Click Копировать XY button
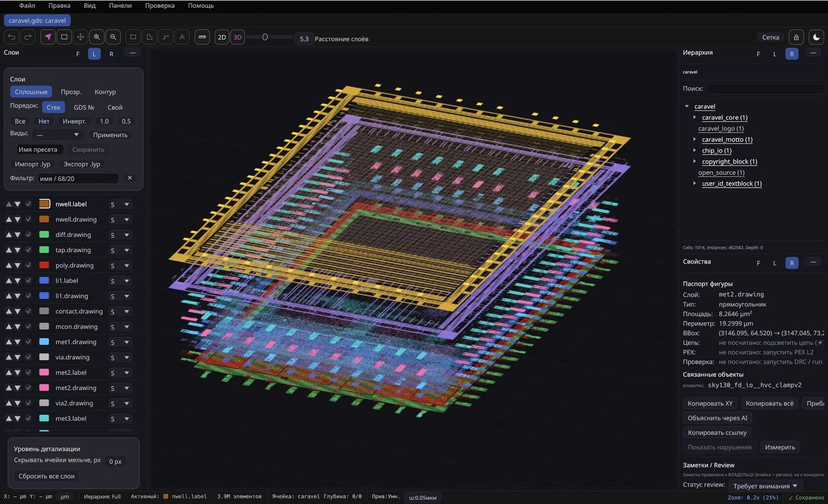Image resolution: width=828 pixels, height=504 pixels. coord(710,403)
